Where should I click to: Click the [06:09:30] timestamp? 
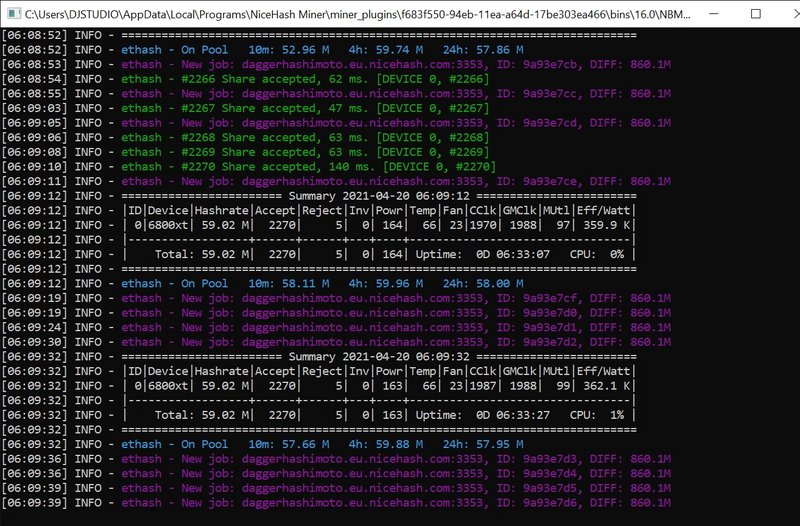tap(35, 342)
